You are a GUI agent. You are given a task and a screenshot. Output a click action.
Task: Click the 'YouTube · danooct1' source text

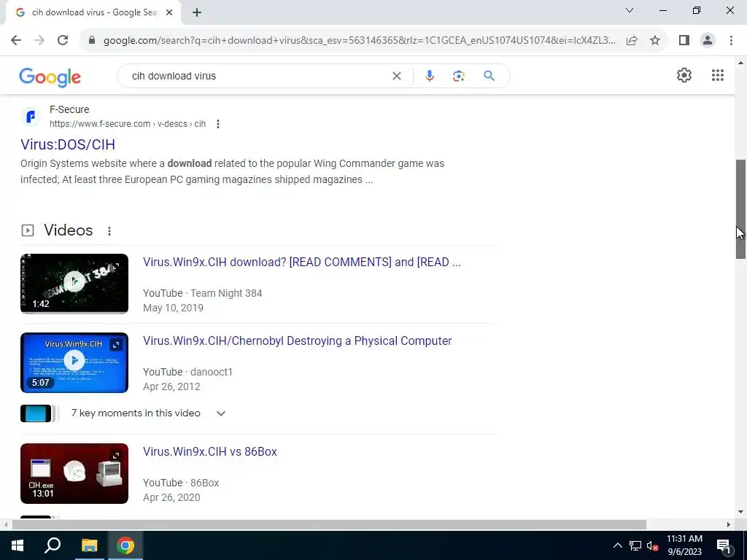(x=187, y=372)
